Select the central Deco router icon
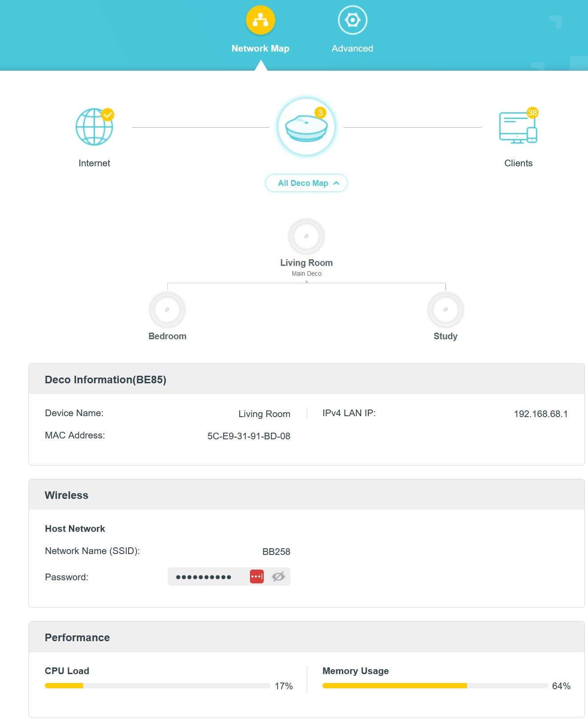 (x=306, y=127)
